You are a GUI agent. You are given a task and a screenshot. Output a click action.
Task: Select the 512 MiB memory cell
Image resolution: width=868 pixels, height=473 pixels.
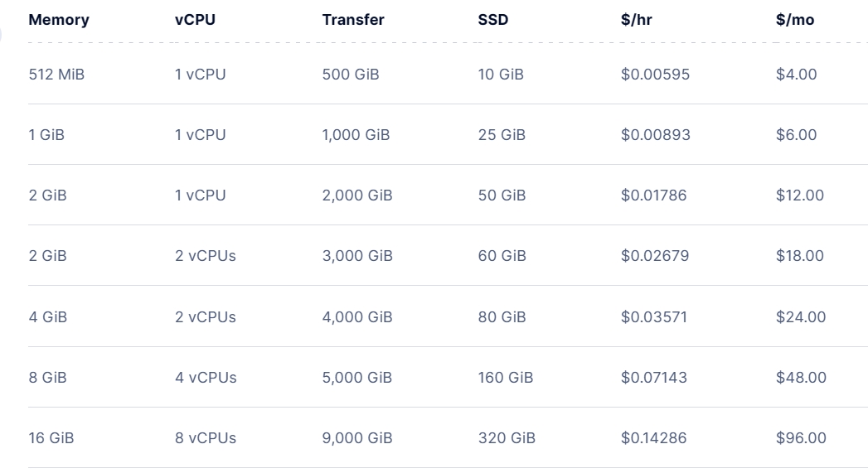[x=56, y=75]
